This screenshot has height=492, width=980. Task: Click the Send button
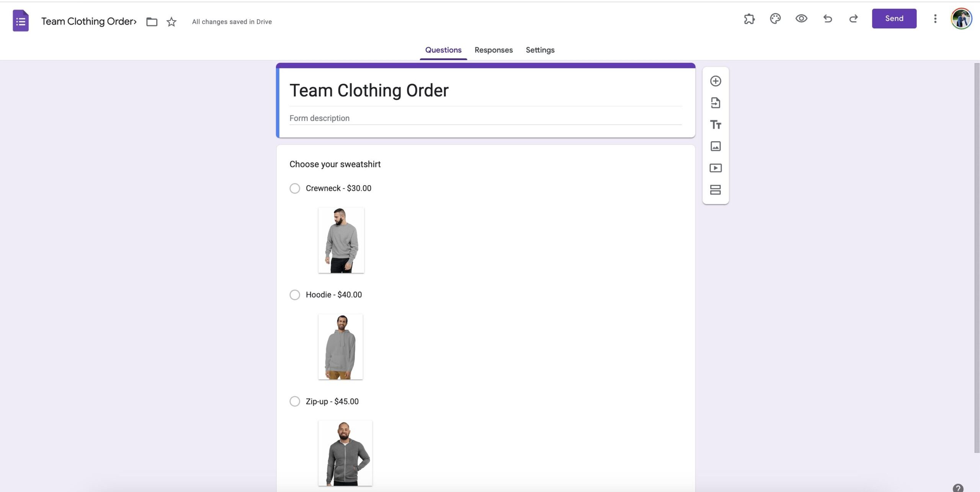pos(894,18)
